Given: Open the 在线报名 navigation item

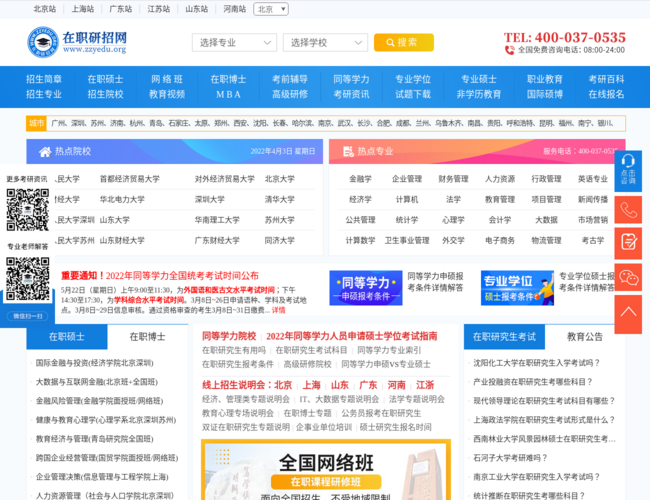Looking at the screenshot, I should (606, 95).
